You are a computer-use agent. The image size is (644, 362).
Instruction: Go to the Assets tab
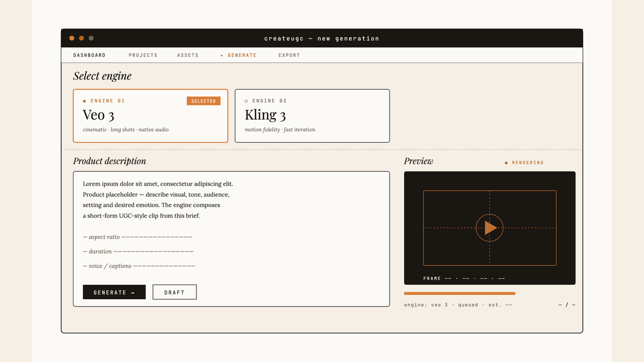pyautogui.click(x=188, y=55)
